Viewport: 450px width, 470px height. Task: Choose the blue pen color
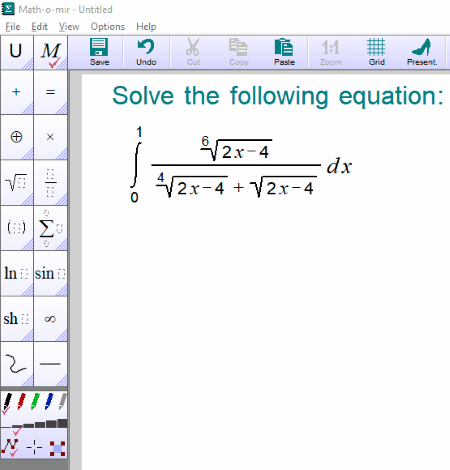click(x=49, y=402)
